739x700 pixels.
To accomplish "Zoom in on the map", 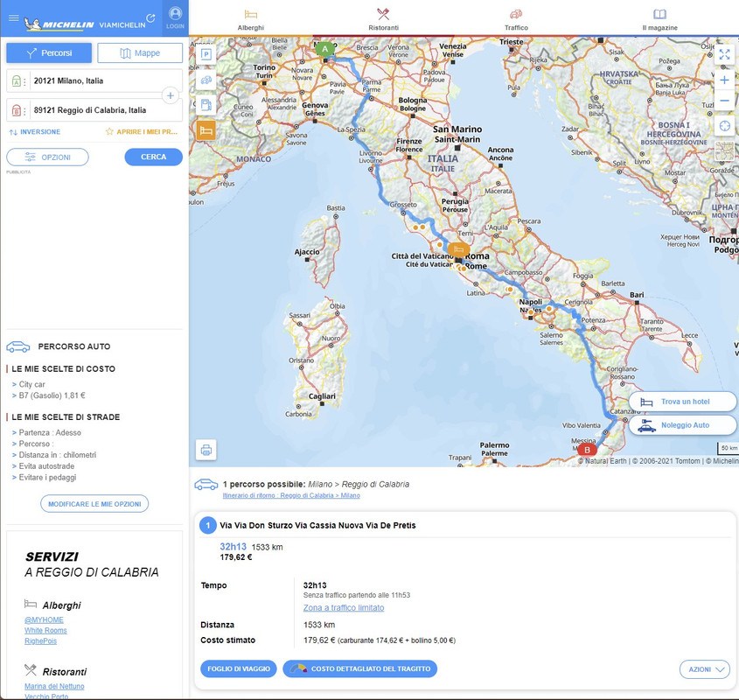I will pyautogui.click(x=724, y=80).
